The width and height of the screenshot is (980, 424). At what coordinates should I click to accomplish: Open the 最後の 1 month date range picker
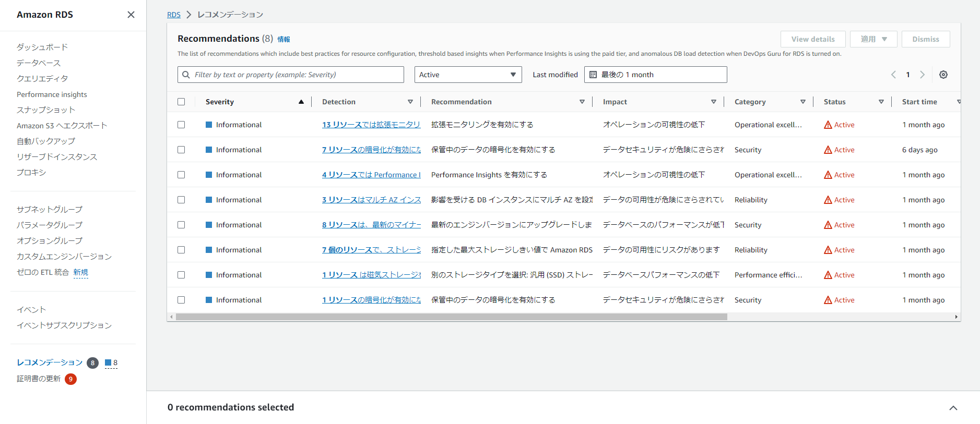pos(655,75)
